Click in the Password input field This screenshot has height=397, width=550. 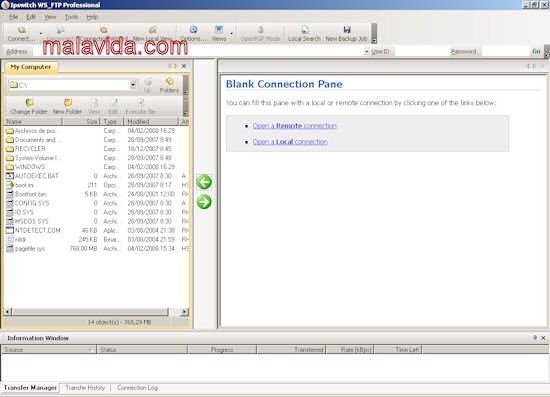(x=505, y=52)
